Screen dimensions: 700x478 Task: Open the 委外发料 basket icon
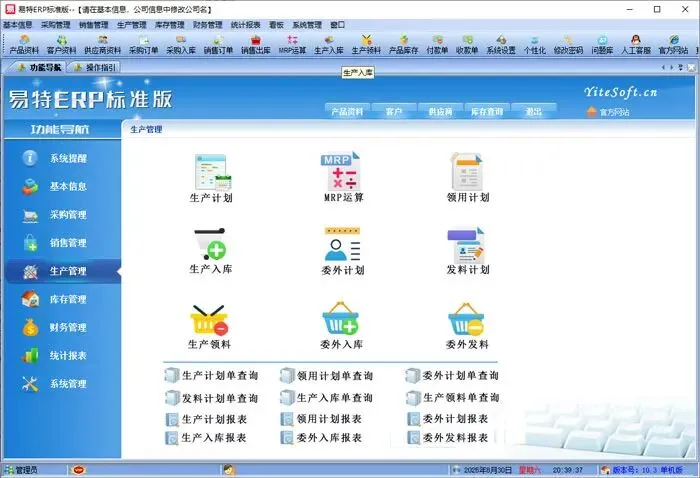point(467,326)
